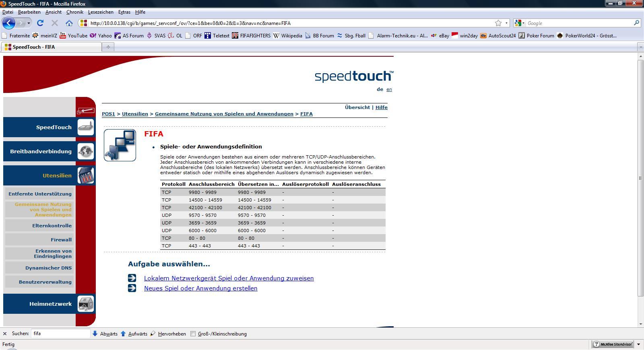Bookmark this page with the star icon
This screenshot has width=644, height=350.
point(498,23)
